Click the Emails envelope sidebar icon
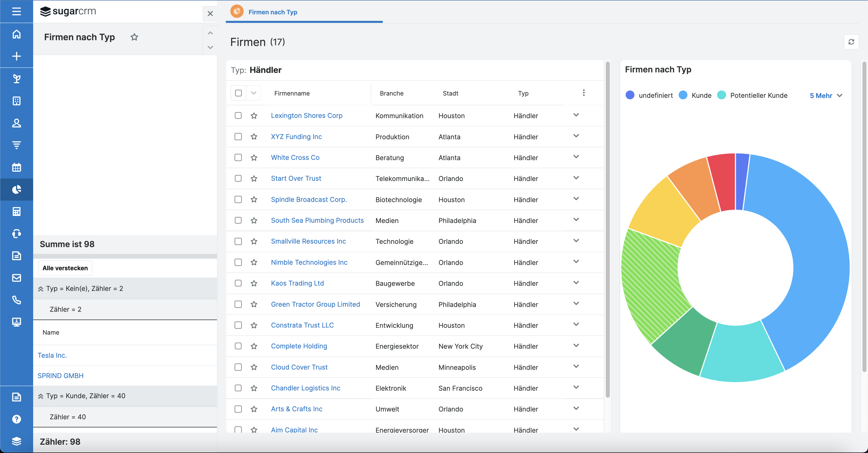Screen dimensions: 868x453 [17, 278]
